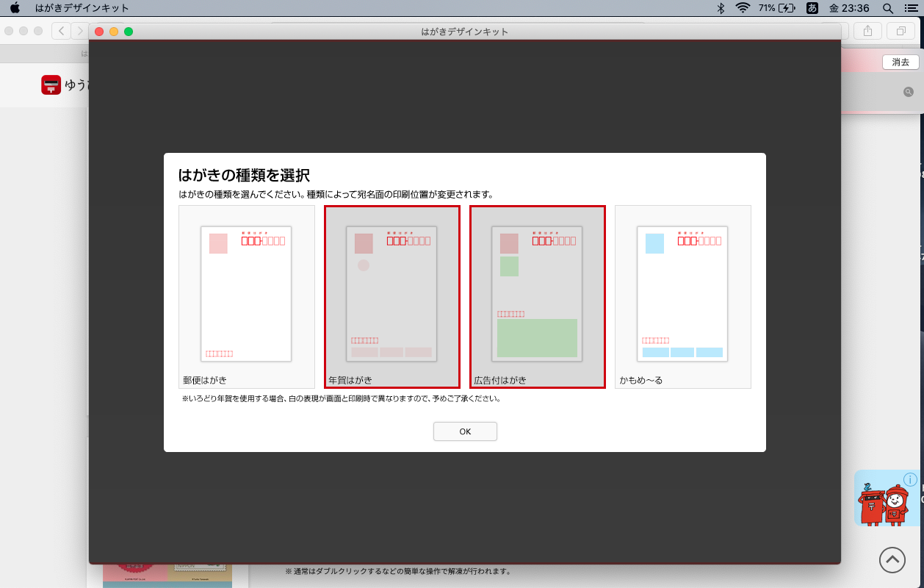
Task: Click the 消去 button in notification panel
Action: tap(900, 62)
